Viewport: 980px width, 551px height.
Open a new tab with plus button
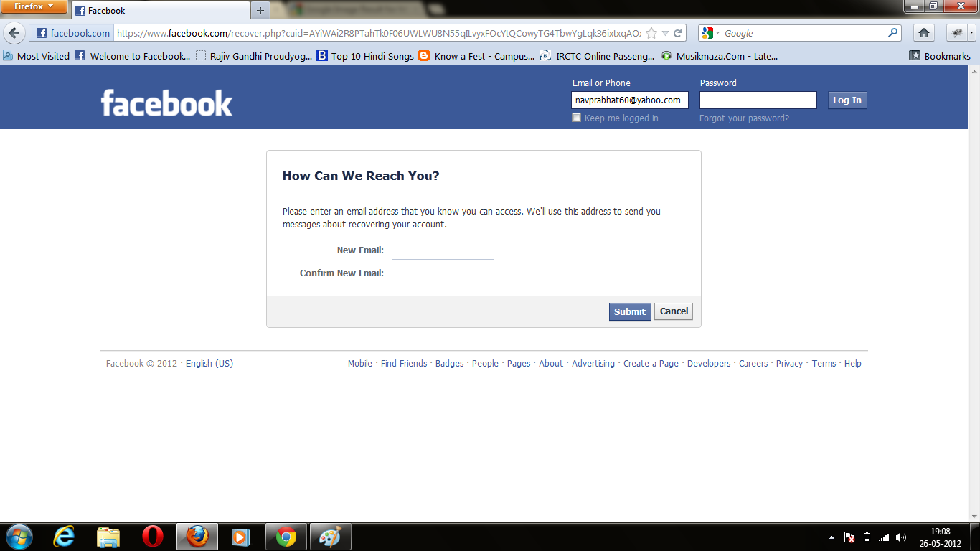click(x=260, y=11)
